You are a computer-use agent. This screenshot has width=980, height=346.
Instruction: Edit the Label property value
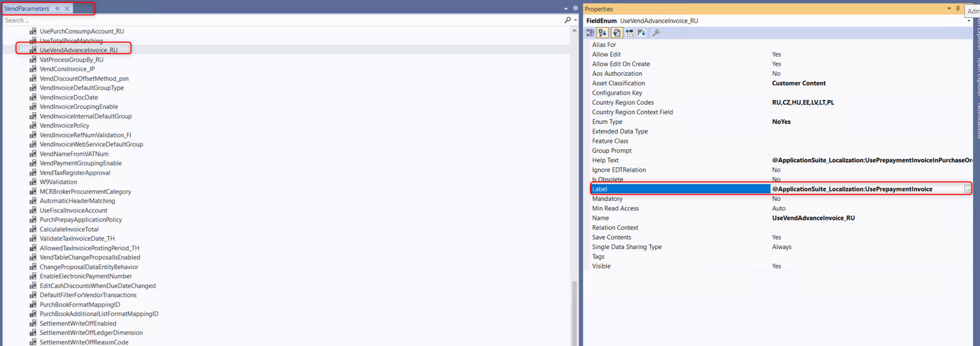[x=867, y=189]
